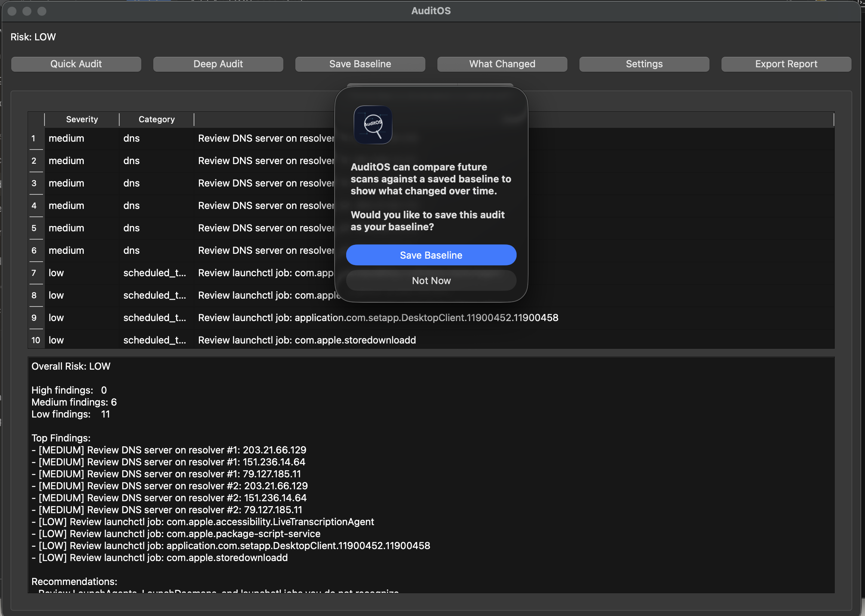The height and width of the screenshot is (616, 865).
Task: Select row number 5 header
Action: click(36, 228)
